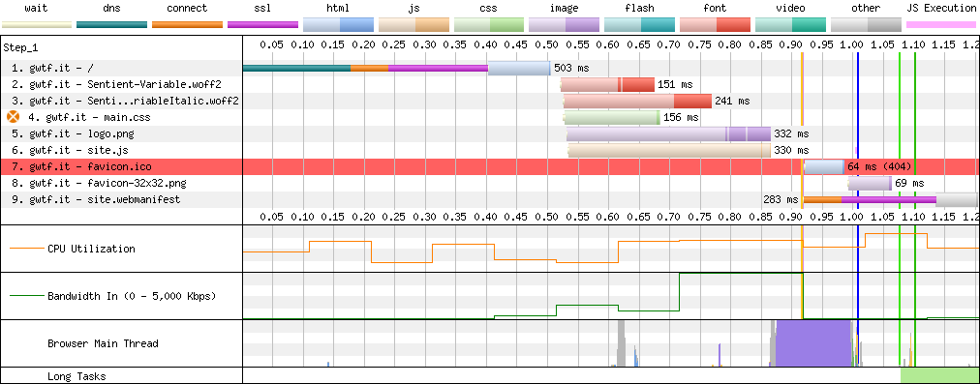
Task: Select the favicon.ico 404 request row
Action: click(490, 166)
